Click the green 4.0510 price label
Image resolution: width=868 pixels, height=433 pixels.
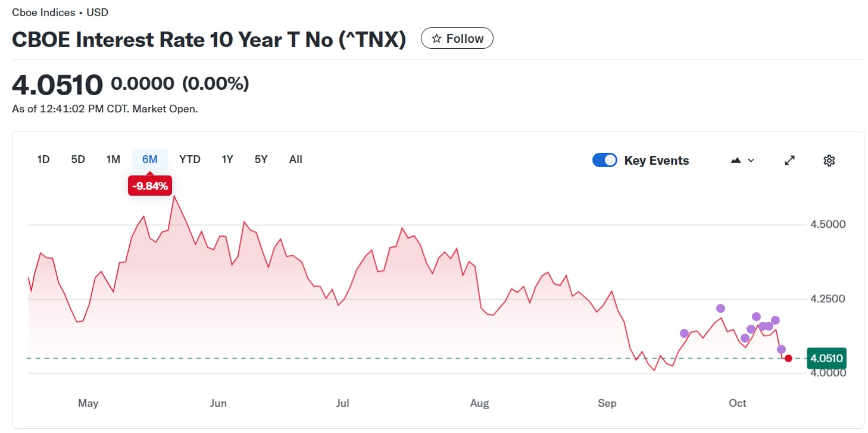point(826,358)
